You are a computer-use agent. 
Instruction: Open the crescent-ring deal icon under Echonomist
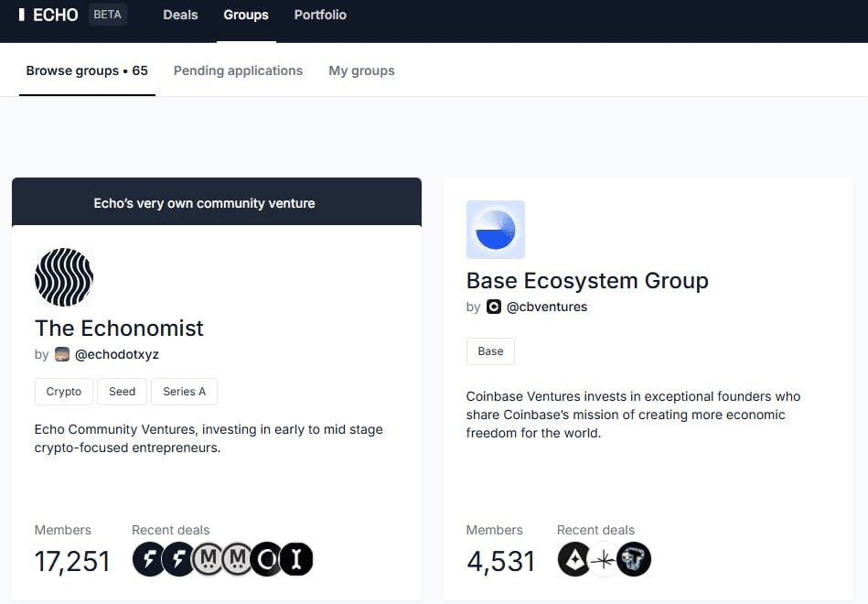pos(267,559)
